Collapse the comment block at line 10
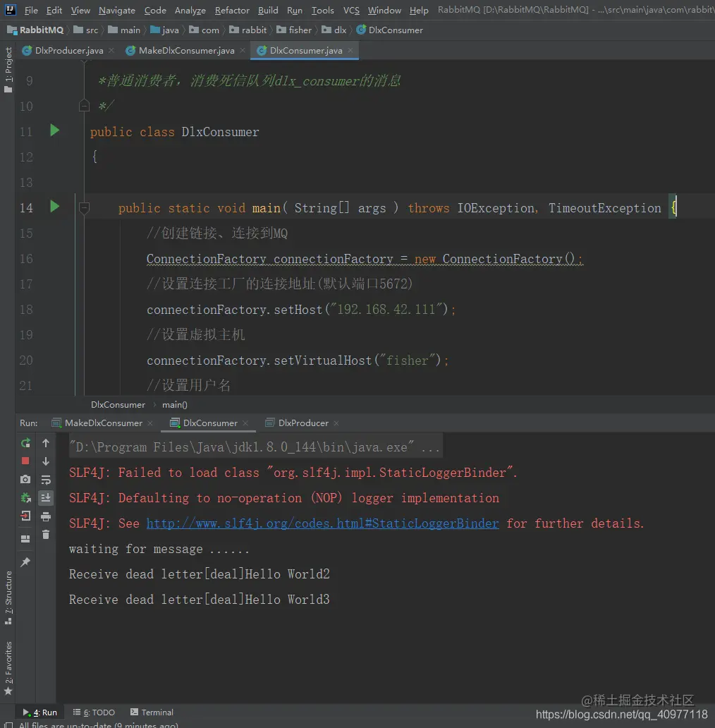The image size is (715, 728). pos(84,106)
